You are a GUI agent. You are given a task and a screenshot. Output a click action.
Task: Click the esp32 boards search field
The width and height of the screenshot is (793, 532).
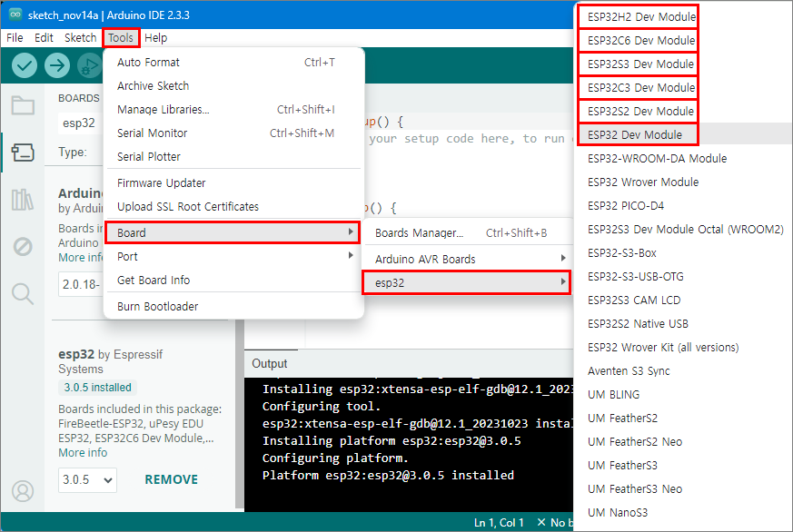point(81,123)
